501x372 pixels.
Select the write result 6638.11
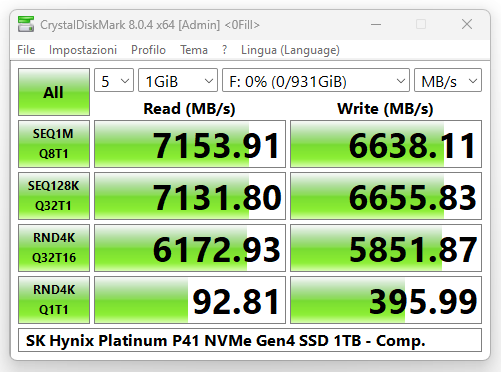[386, 144]
